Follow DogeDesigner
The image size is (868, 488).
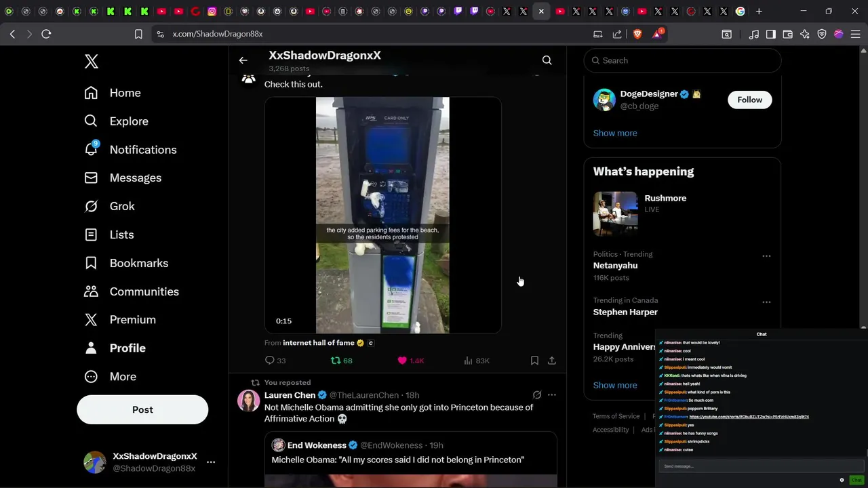pyautogui.click(x=749, y=100)
